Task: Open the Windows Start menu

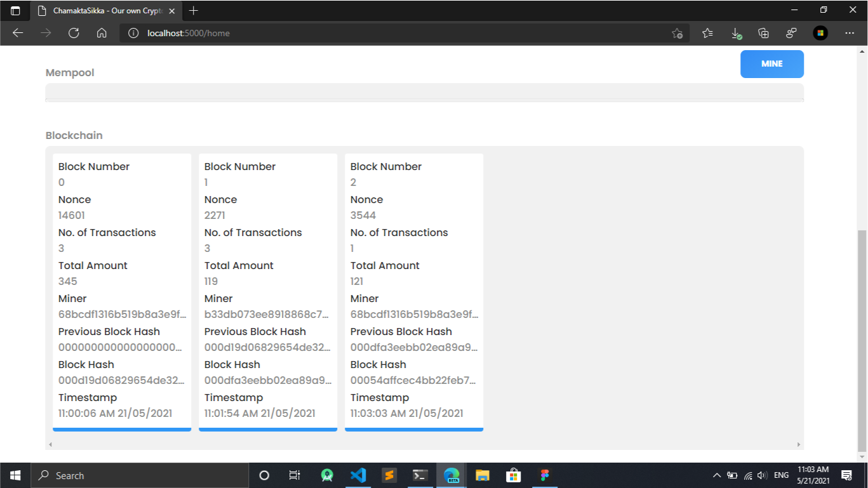Action: (15, 475)
